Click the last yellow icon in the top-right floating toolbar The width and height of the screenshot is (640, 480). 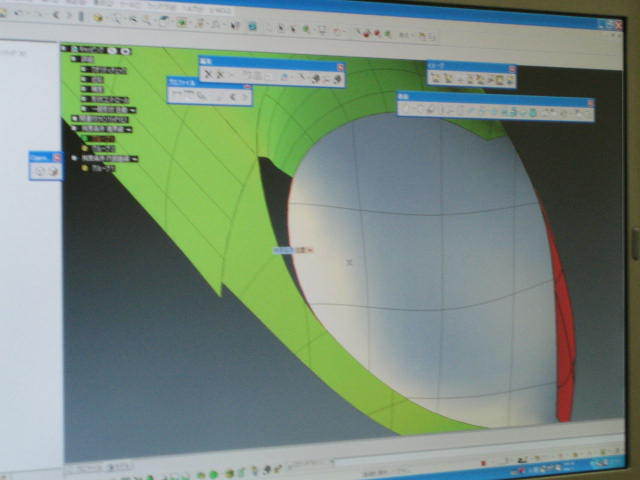(509, 80)
